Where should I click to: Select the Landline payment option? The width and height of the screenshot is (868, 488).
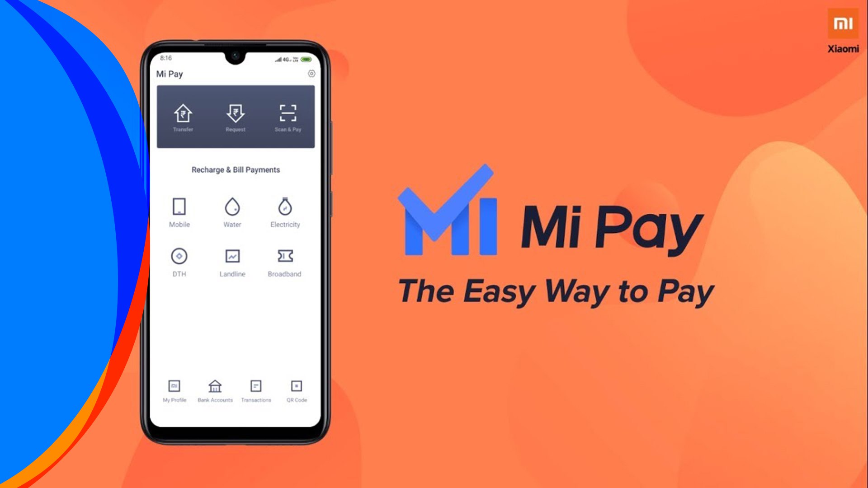(232, 261)
